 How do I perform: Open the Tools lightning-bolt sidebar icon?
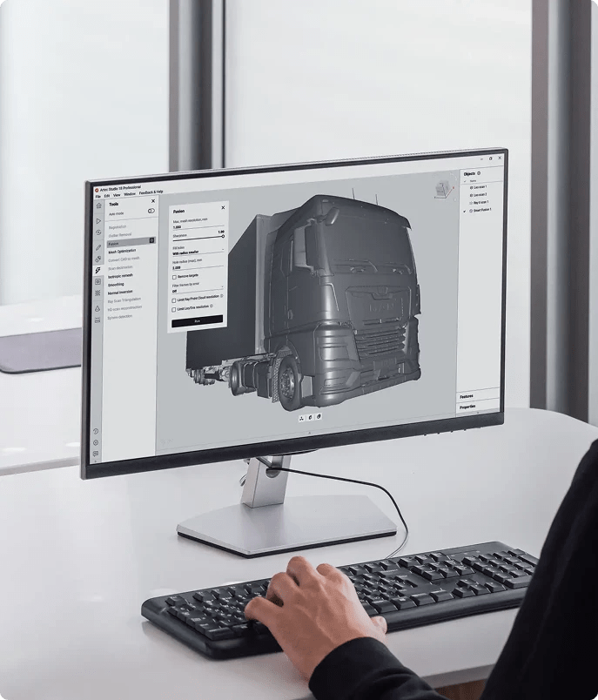[97, 271]
